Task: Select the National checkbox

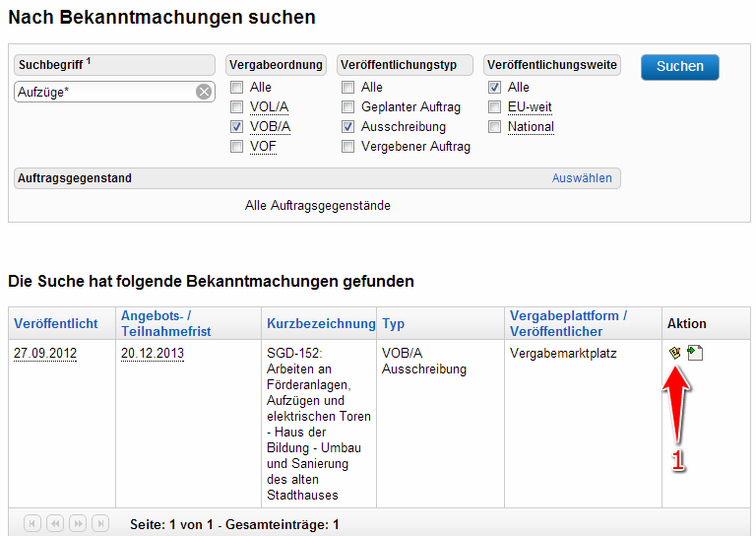Action: (495, 127)
